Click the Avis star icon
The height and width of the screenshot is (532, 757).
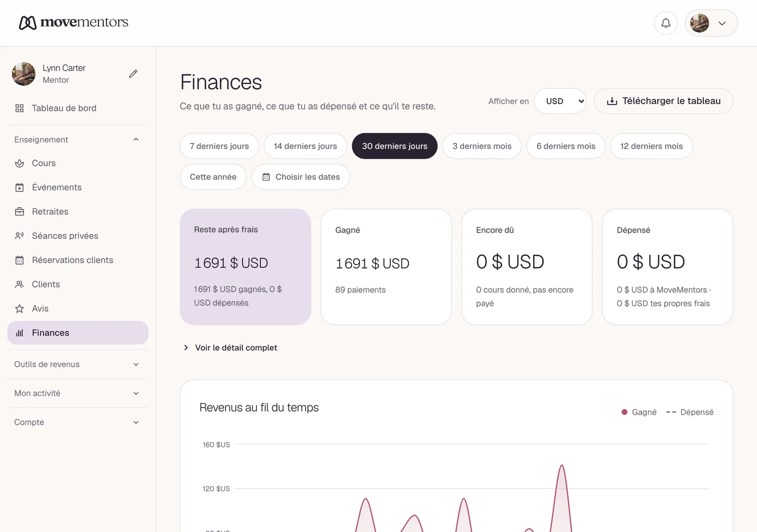coord(19,309)
